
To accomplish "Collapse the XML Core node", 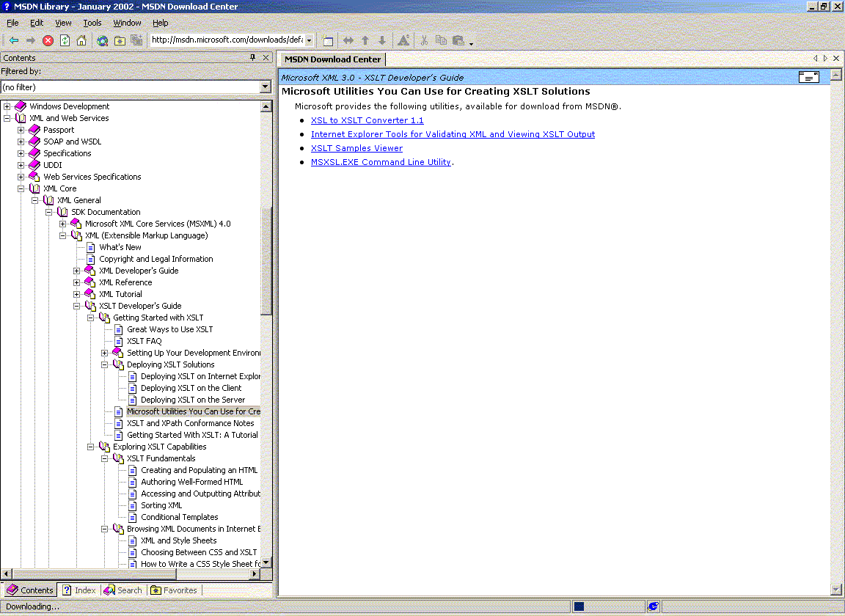I will coord(21,188).
